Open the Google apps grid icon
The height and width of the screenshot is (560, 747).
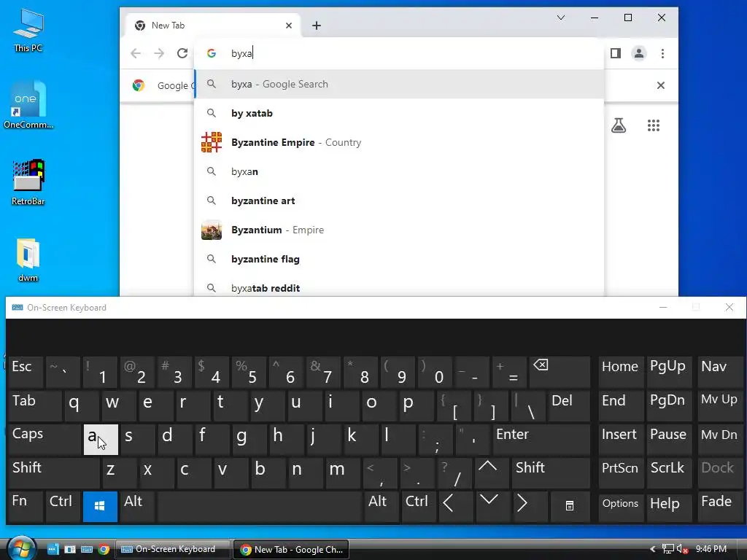(654, 125)
